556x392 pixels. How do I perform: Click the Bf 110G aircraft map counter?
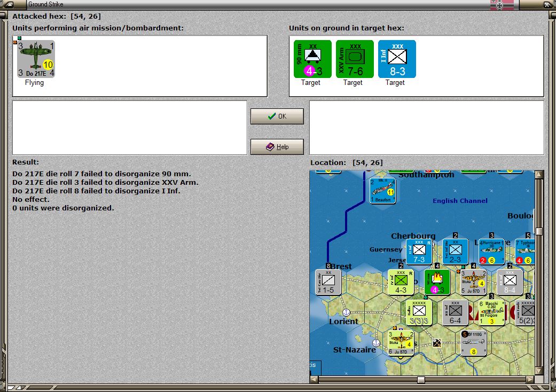point(473,343)
